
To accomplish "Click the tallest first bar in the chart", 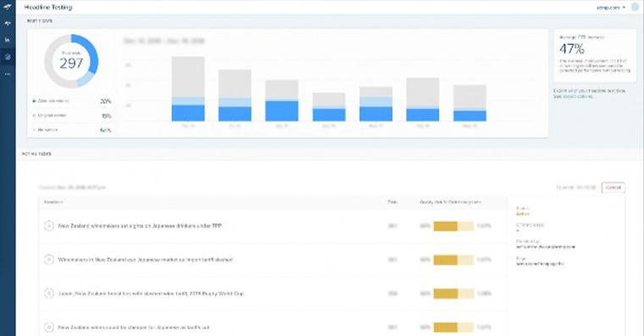I will tap(188, 89).
